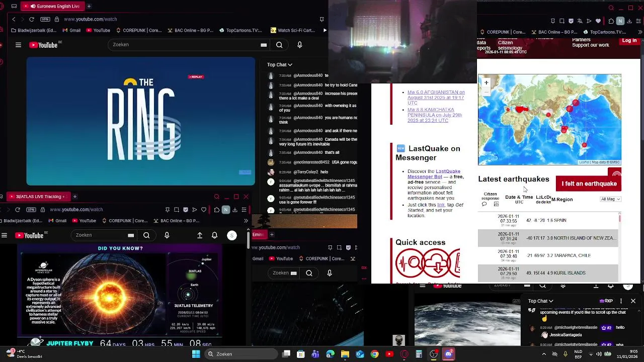
Task: Select the Emine tab
Action: tap(259, 234)
